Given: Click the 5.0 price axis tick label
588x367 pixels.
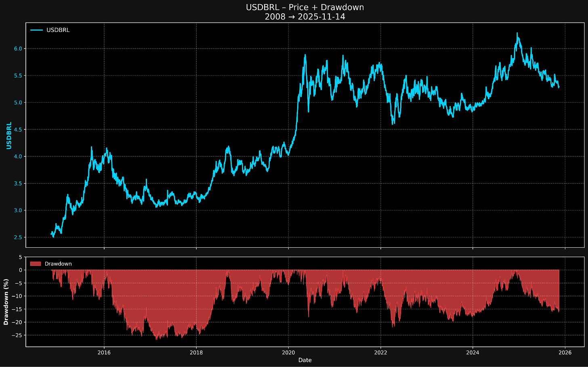Looking at the screenshot, I should pyautogui.click(x=19, y=103).
